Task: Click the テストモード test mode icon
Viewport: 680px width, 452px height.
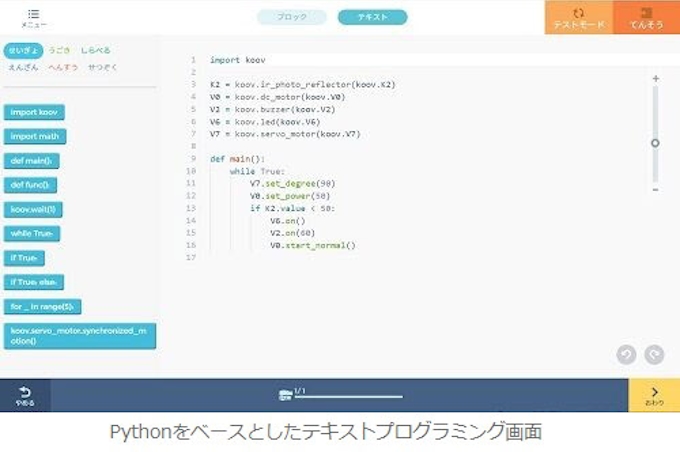Action: click(579, 14)
